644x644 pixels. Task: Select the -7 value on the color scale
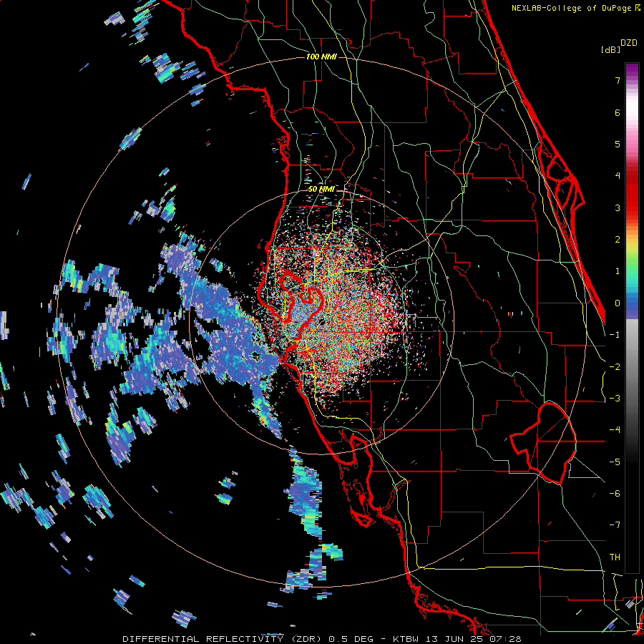click(615, 525)
